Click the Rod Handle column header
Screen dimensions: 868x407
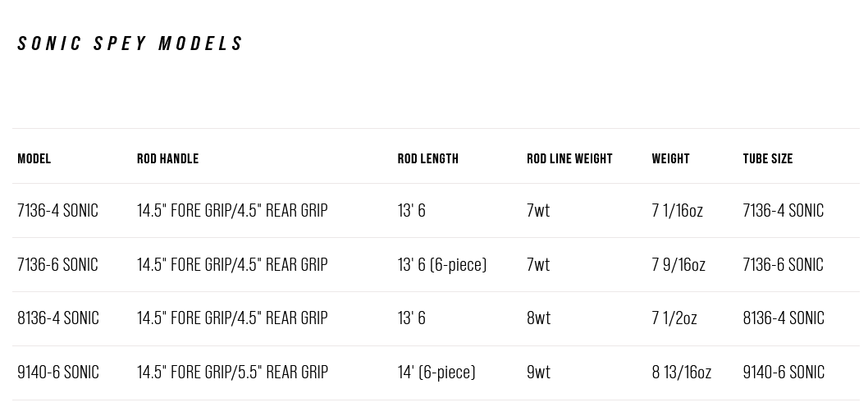coord(167,159)
